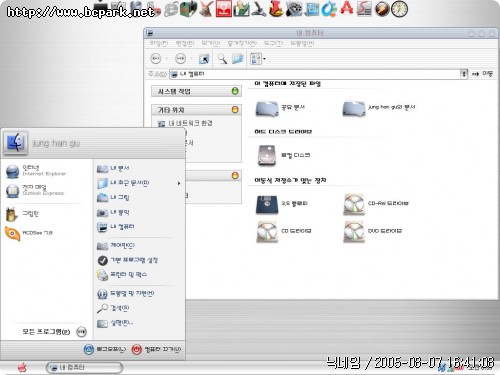Screen dimensions: 500x375
Task: Open 기본 프로그램 설정 with the checkmark icon
Action: 128,260
